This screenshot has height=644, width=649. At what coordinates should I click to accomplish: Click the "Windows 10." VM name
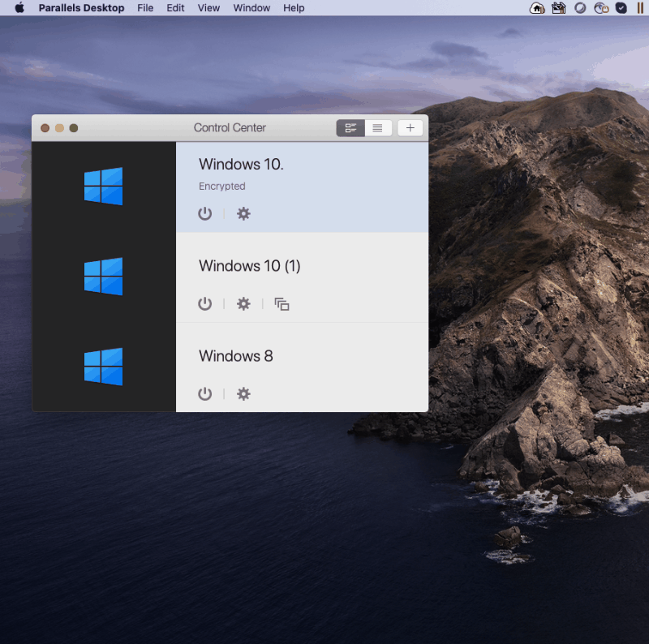click(241, 165)
